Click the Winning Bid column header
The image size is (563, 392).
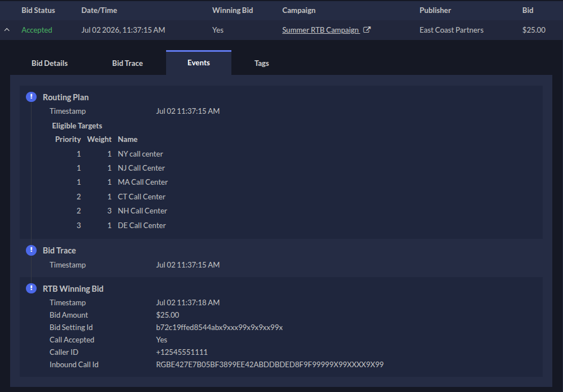[233, 11]
